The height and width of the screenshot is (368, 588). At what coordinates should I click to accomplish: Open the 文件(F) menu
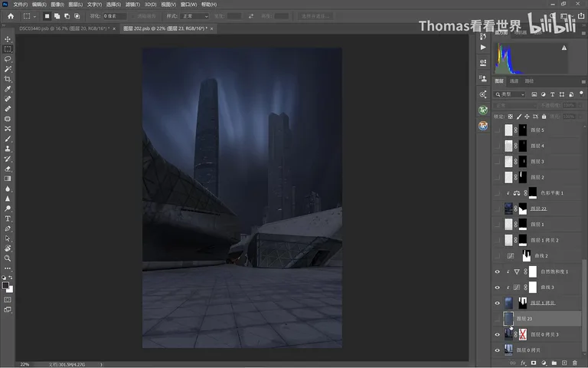click(x=20, y=5)
